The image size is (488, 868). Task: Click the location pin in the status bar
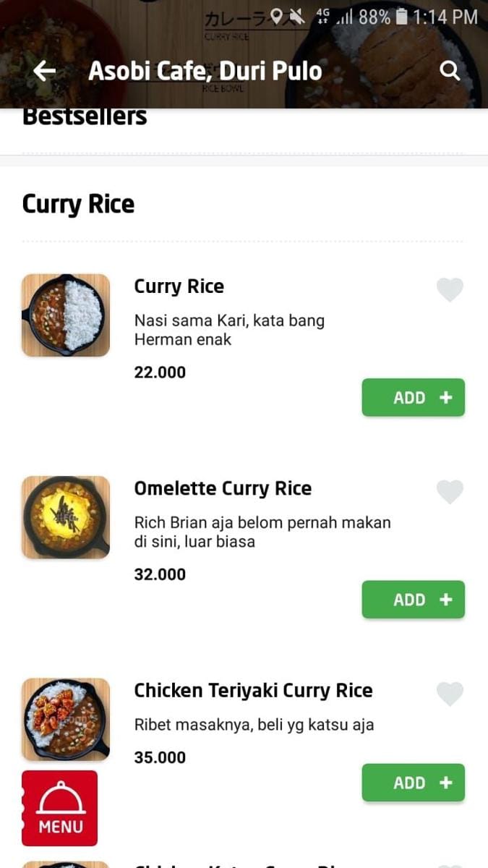coord(278,14)
